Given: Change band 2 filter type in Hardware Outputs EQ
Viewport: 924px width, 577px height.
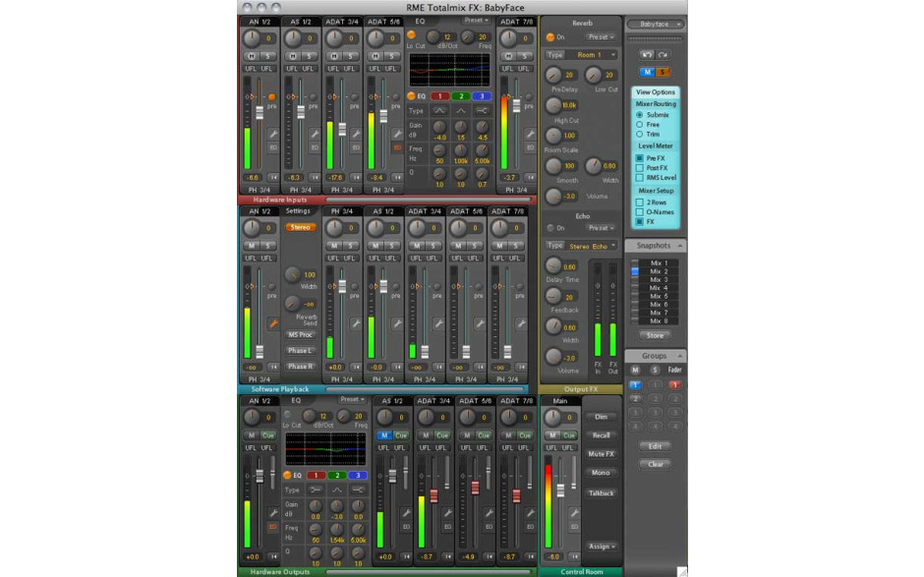Looking at the screenshot, I should point(336,490).
